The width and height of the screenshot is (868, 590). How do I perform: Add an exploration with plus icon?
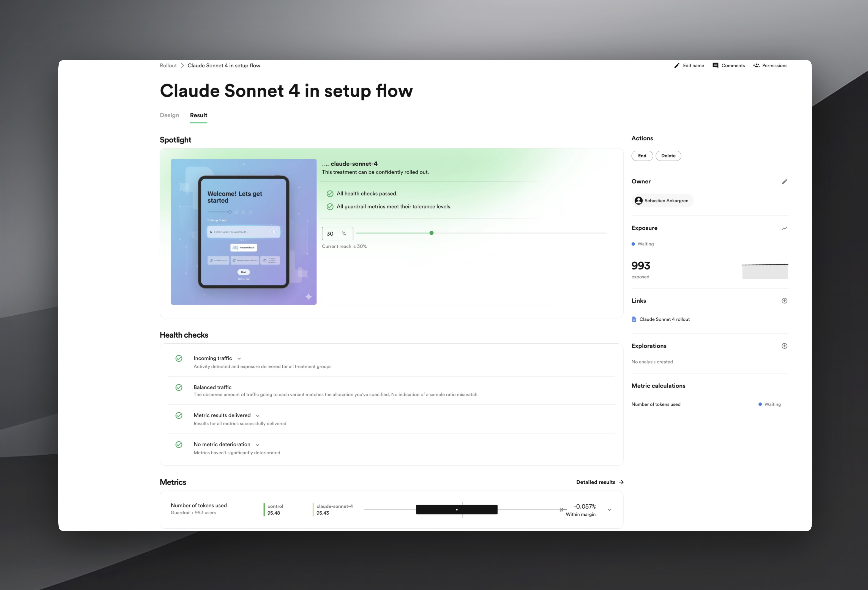784,346
